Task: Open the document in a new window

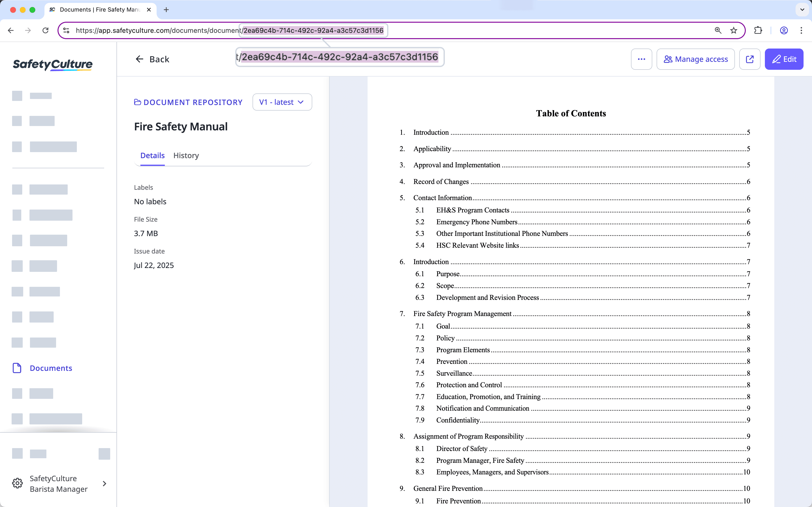Action: click(750, 59)
